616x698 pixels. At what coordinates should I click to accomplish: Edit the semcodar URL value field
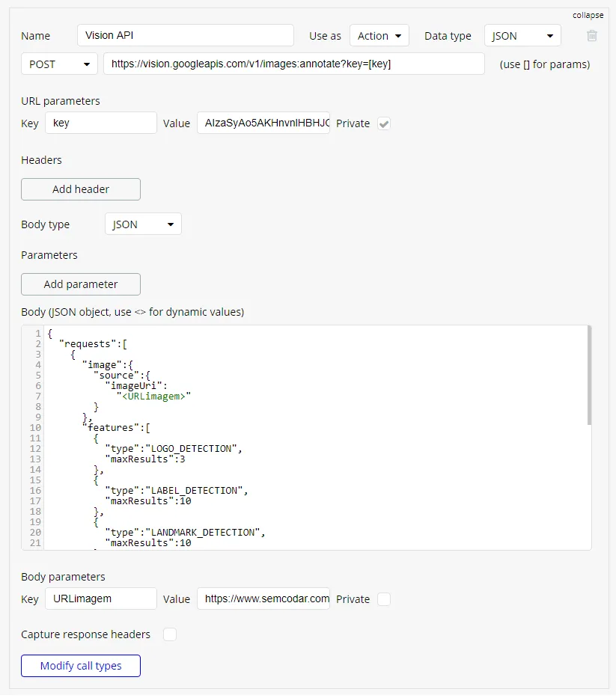tap(263, 599)
